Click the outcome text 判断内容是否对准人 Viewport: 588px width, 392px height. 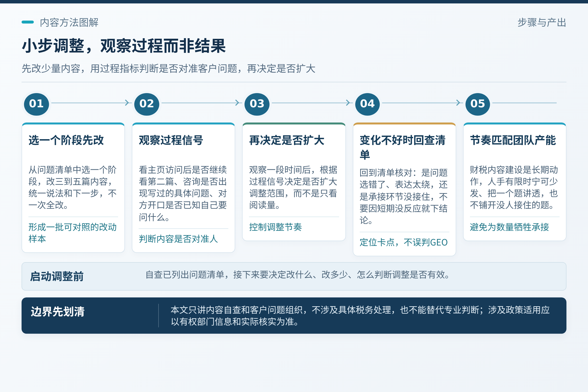[178, 239]
